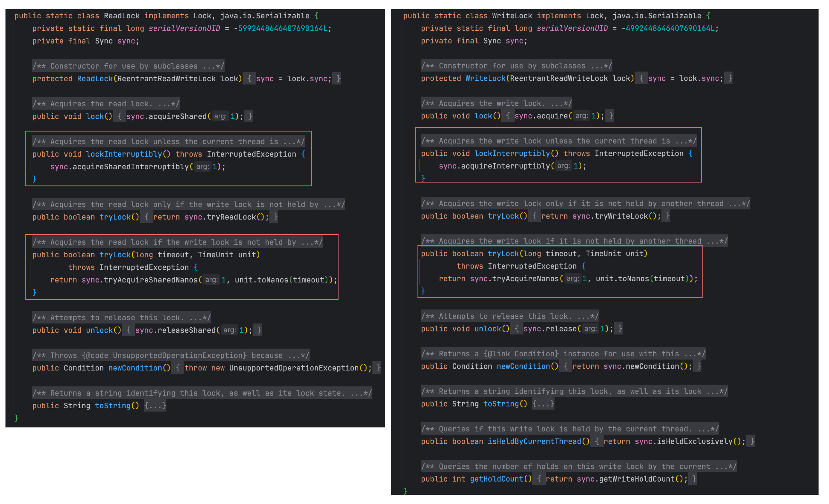This screenshot has width=829, height=504.
Task: Expand 'Queries if this write lock' comment
Action: pyautogui.click(x=570, y=429)
